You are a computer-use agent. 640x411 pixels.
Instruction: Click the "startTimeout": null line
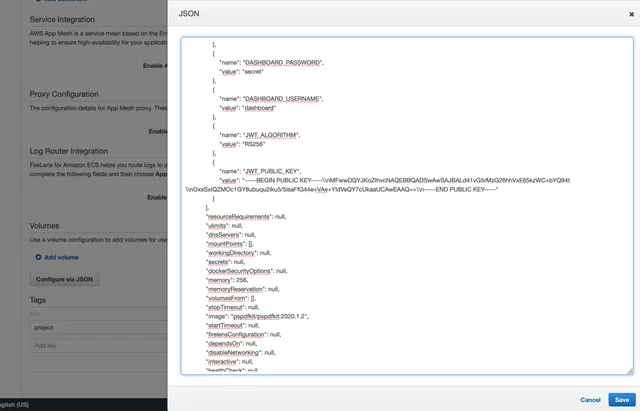coord(233,325)
